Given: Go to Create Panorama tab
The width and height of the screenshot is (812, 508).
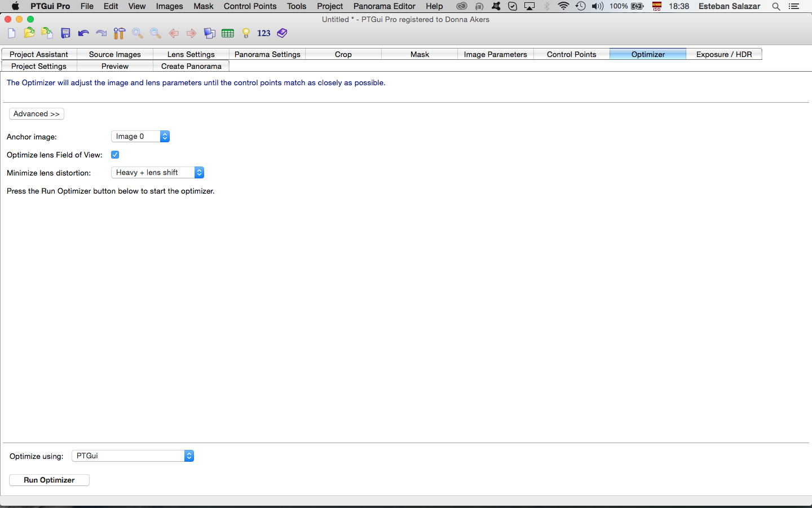Looking at the screenshot, I should pyautogui.click(x=191, y=66).
